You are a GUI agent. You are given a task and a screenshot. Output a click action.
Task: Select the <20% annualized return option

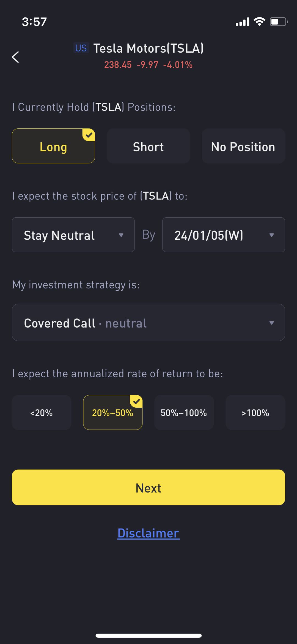click(x=42, y=412)
